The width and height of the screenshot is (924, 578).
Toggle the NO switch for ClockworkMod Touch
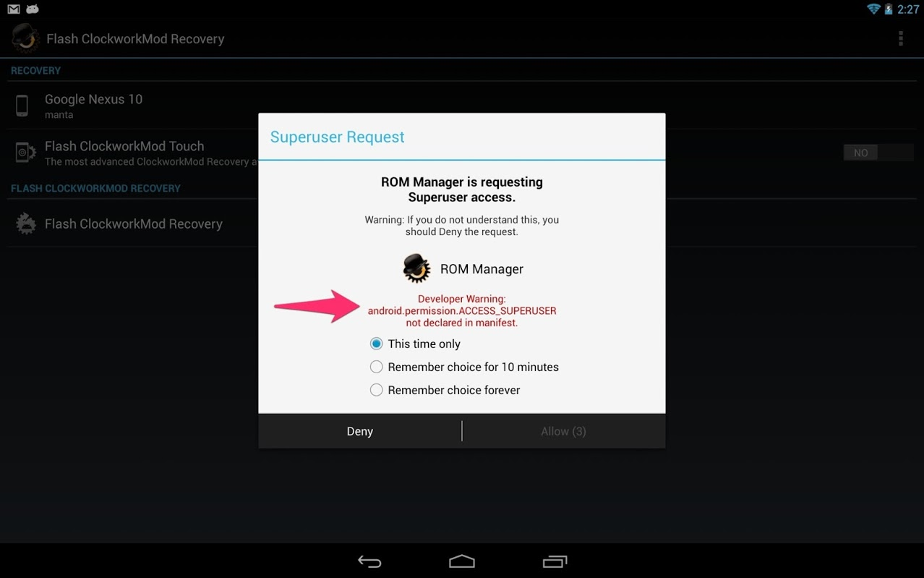[x=878, y=153]
